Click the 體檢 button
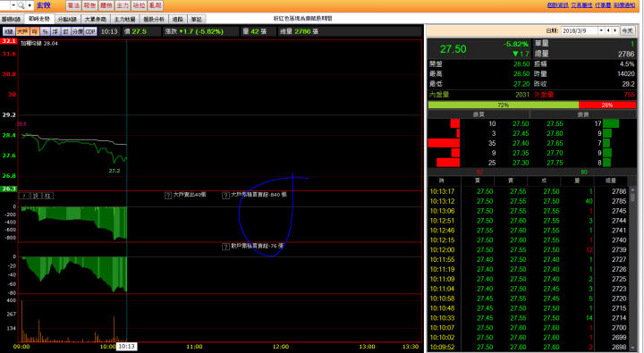 click(106, 5)
